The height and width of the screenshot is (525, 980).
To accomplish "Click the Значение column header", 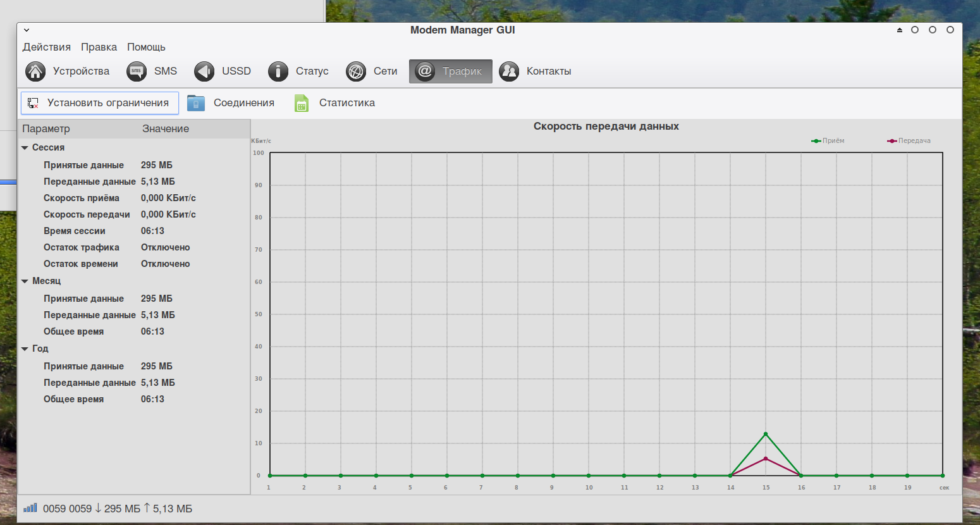I will tap(194, 128).
